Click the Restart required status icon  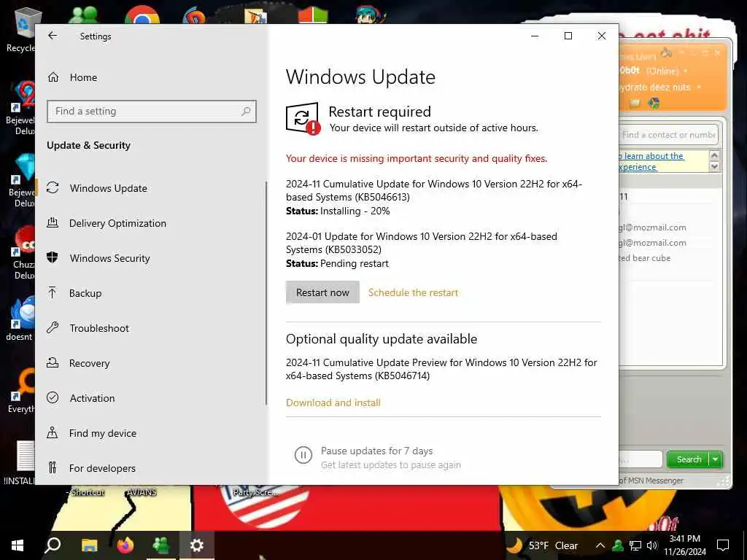coord(303,119)
